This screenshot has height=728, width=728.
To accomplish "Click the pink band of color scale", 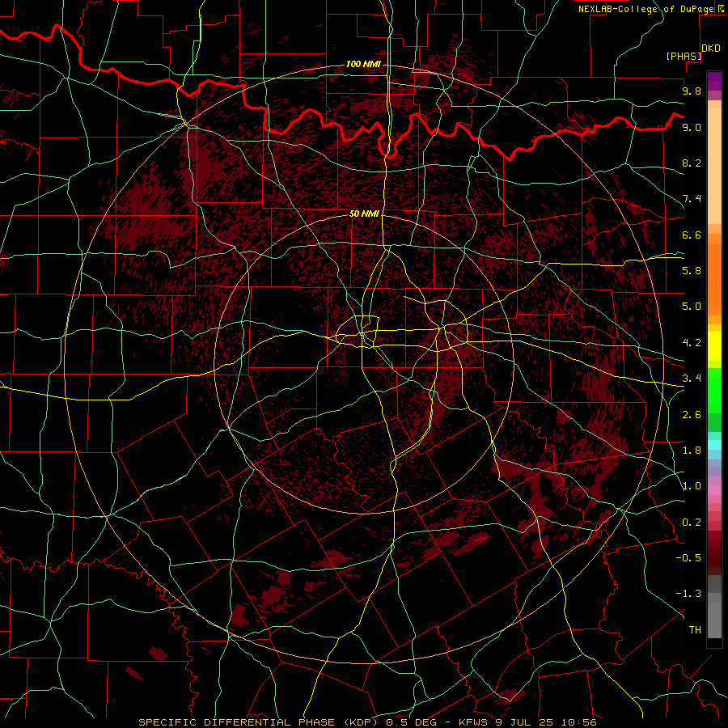I will [714, 489].
